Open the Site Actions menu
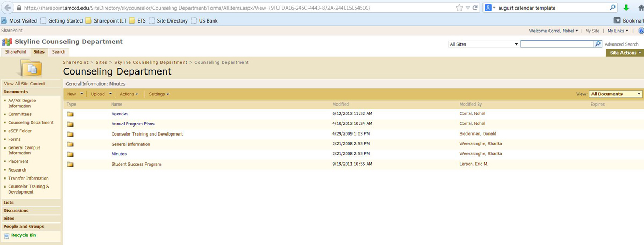 point(625,53)
